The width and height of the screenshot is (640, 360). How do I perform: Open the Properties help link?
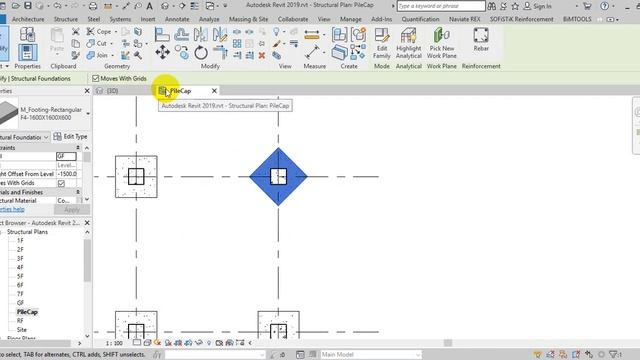click(12, 209)
